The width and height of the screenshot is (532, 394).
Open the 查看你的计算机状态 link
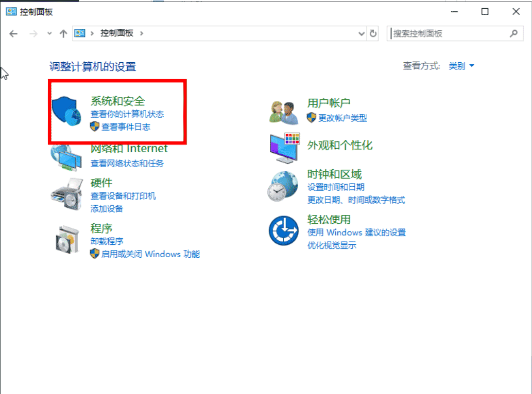pos(128,115)
